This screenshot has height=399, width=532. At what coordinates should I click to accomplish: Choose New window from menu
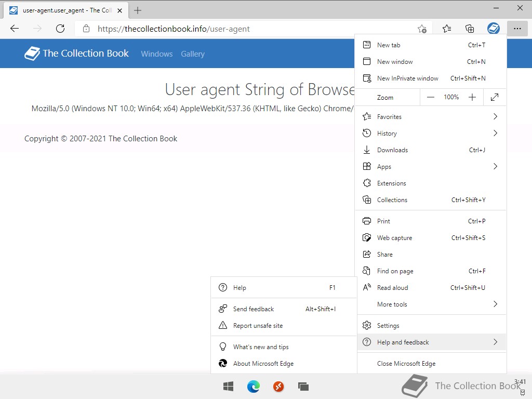click(431, 61)
